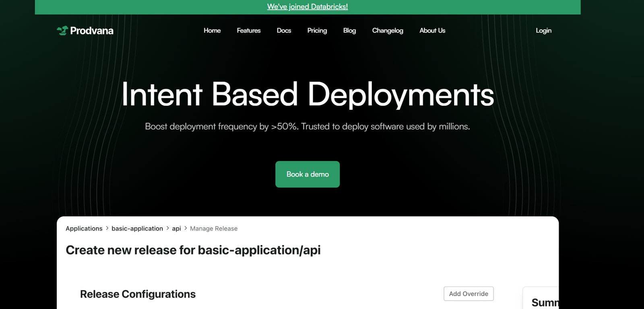This screenshot has height=309, width=644.
Task: Select the Applications breadcrumb
Action: [84, 229]
